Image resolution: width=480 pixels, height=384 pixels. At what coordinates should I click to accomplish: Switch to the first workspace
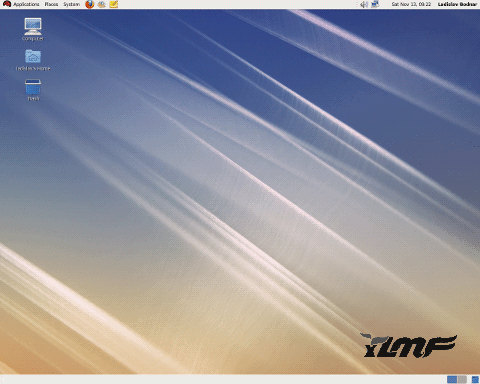(x=452, y=379)
